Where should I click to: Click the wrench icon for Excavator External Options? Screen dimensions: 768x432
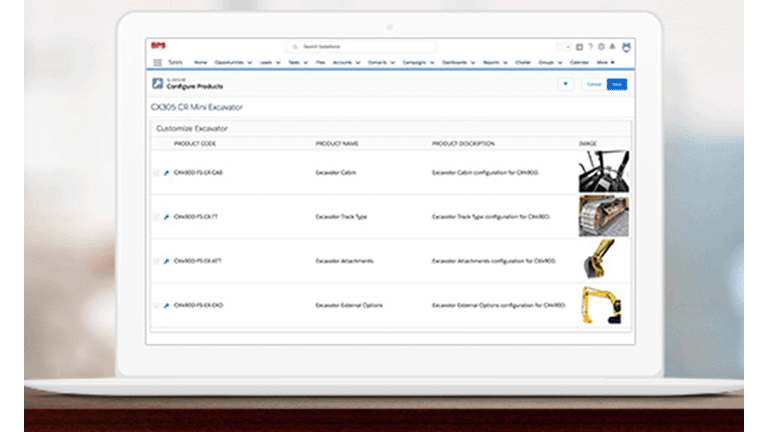click(166, 305)
